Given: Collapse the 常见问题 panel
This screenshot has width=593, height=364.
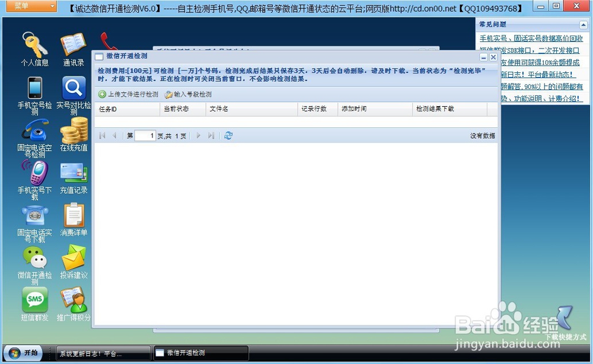Looking at the screenshot, I should [583, 25].
